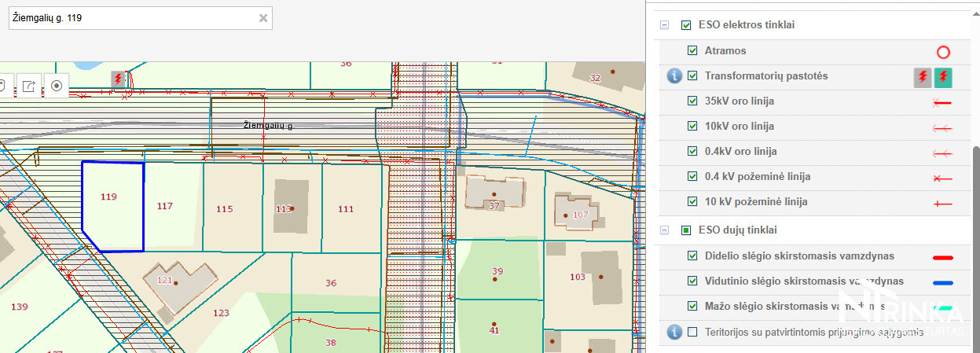Viewport: 980px width, 353px height.
Task: Clear the address search with X icon
Action: pyautogui.click(x=263, y=18)
